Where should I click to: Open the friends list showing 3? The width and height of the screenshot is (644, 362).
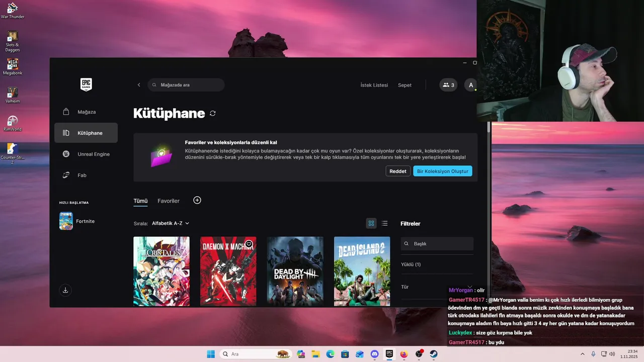coord(448,85)
